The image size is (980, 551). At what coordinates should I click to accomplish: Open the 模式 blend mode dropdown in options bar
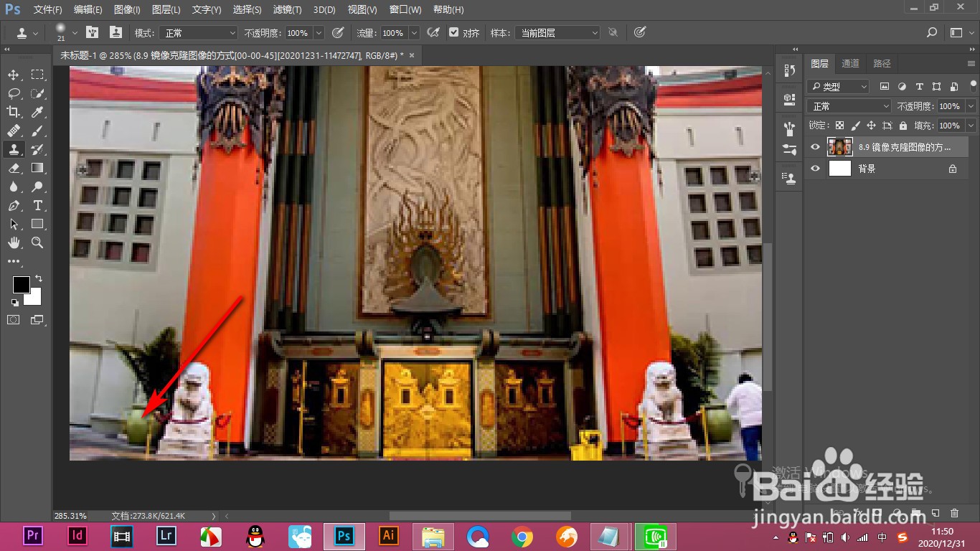[x=197, y=33]
